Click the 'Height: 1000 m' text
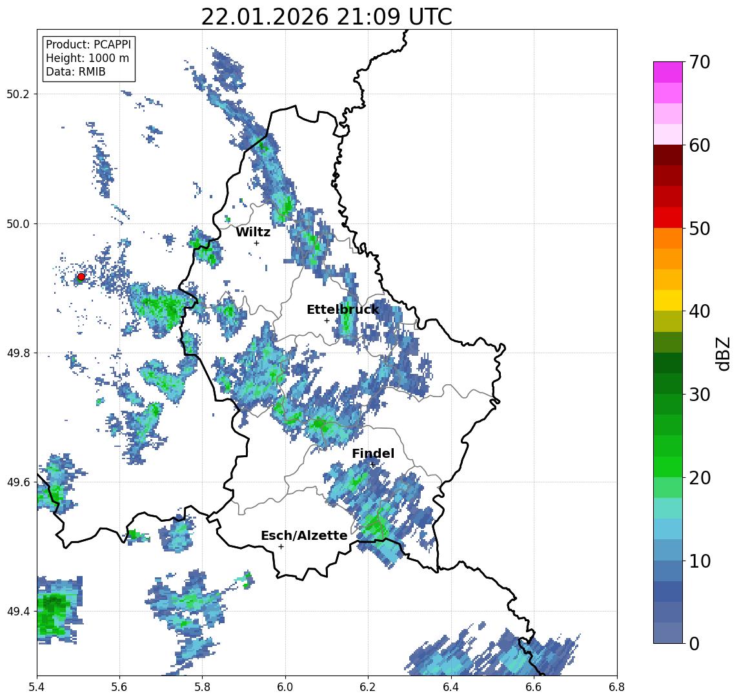739x700 pixels. pyautogui.click(x=87, y=58)
